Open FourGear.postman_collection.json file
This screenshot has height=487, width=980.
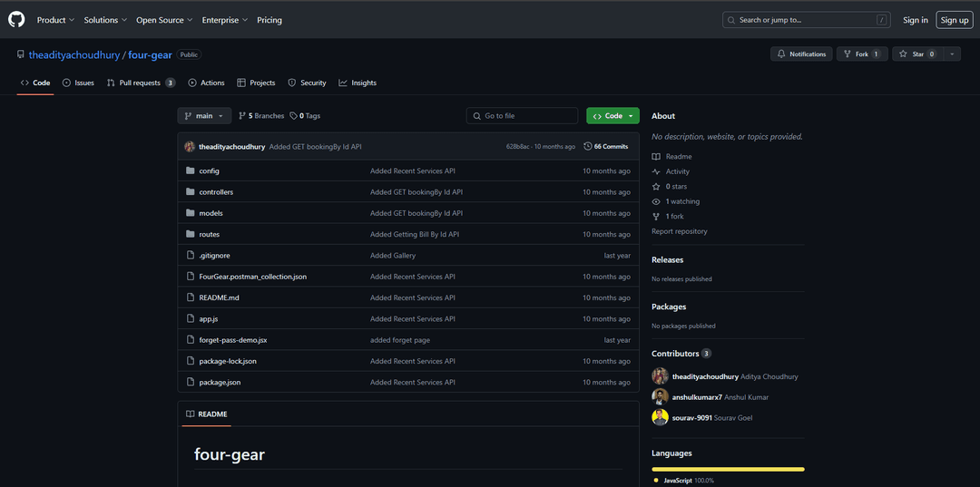click(252, 277)
